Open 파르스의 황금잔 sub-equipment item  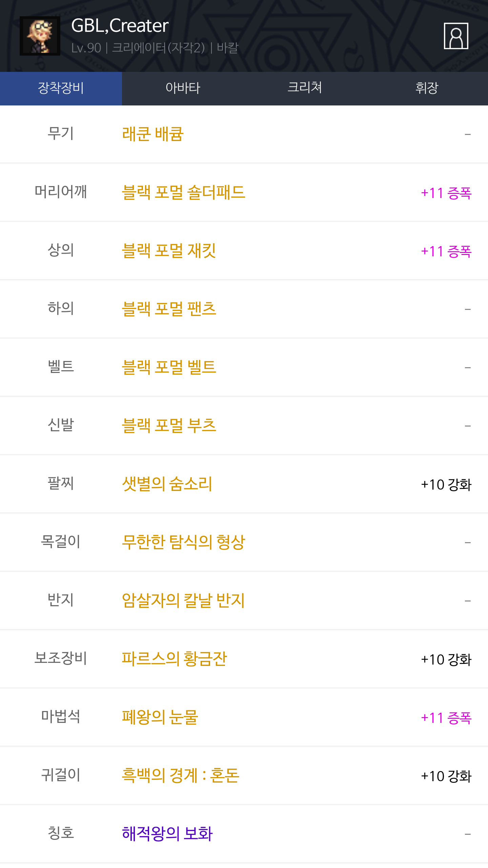[x=174, y=659]
